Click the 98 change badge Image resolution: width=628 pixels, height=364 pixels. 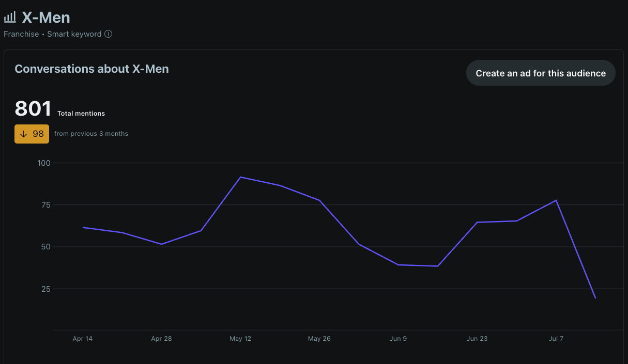click(x=32, y=134)
